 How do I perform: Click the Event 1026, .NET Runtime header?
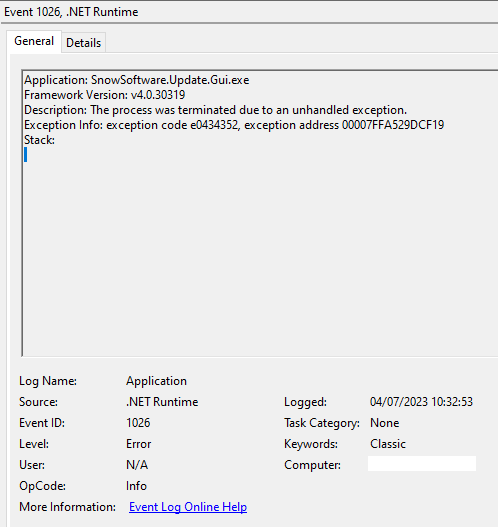71,12
